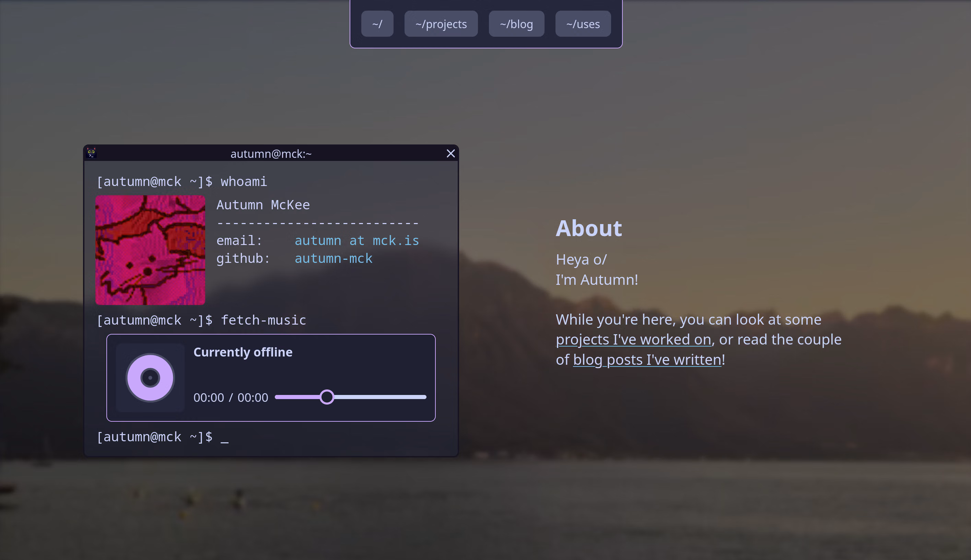Follow the 'projects I've worked on' link
Screen dimensions: 971x560
point(633,339)
